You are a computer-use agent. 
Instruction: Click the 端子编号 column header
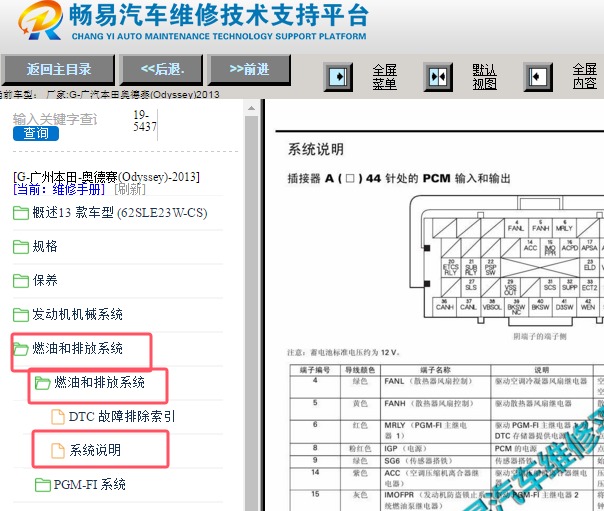[x=315, y=370]
